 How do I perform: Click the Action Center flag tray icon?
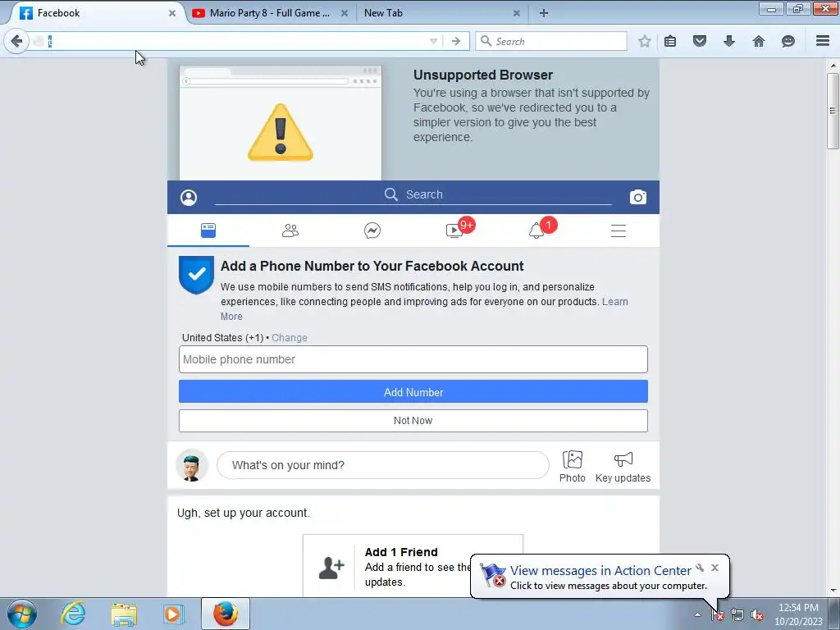tap(718, 615)
